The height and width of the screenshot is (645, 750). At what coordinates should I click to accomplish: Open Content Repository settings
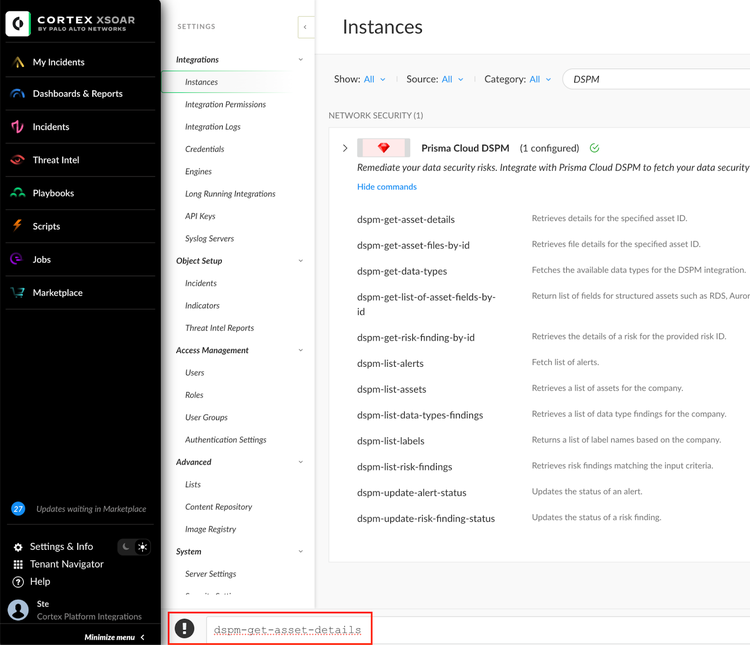219,507
